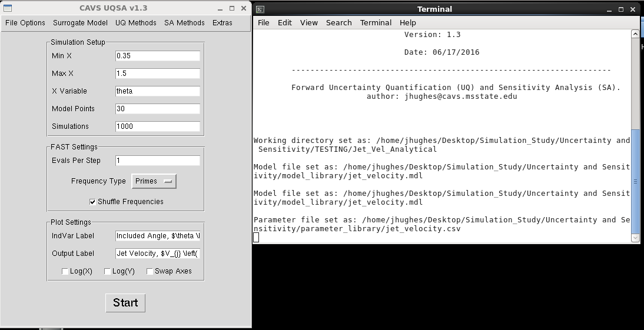Enable the Log(X) checkbox
Image resolution: width=644 pixels, height=330 pixels.
65,272
